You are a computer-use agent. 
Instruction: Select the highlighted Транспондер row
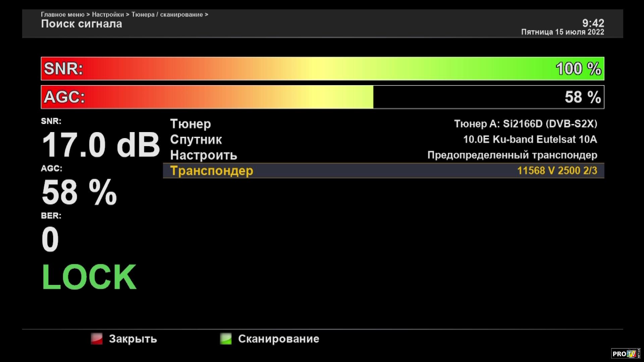[212, 171]
